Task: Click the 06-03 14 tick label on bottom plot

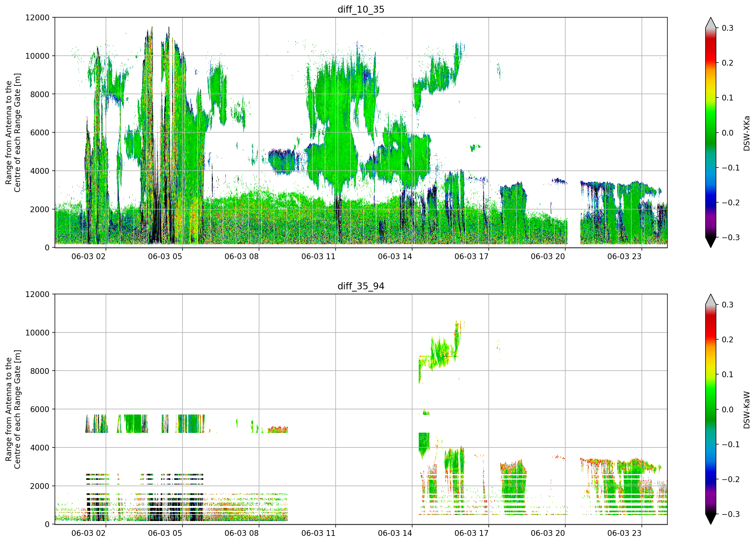Action: [395, 533]
